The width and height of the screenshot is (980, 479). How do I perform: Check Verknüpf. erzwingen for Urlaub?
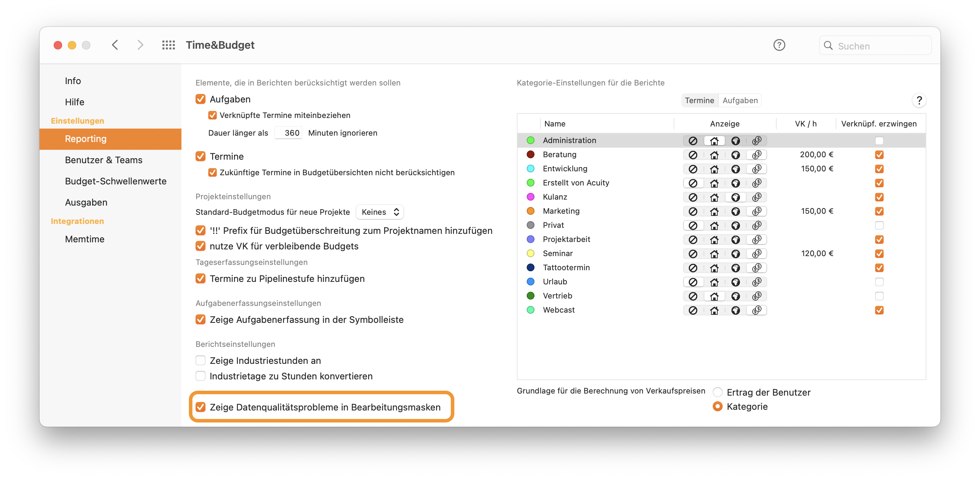[x=879, y=282]
